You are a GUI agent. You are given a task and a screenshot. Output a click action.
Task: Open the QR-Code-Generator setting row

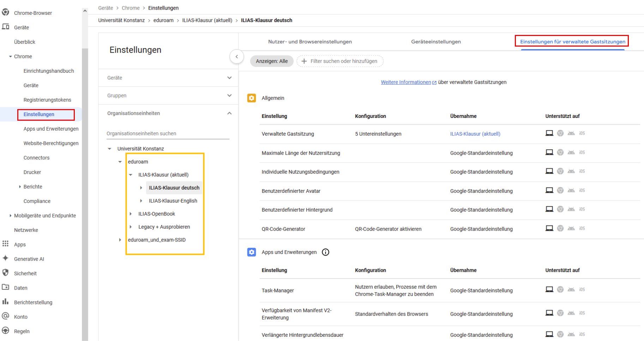click(450, 229)
